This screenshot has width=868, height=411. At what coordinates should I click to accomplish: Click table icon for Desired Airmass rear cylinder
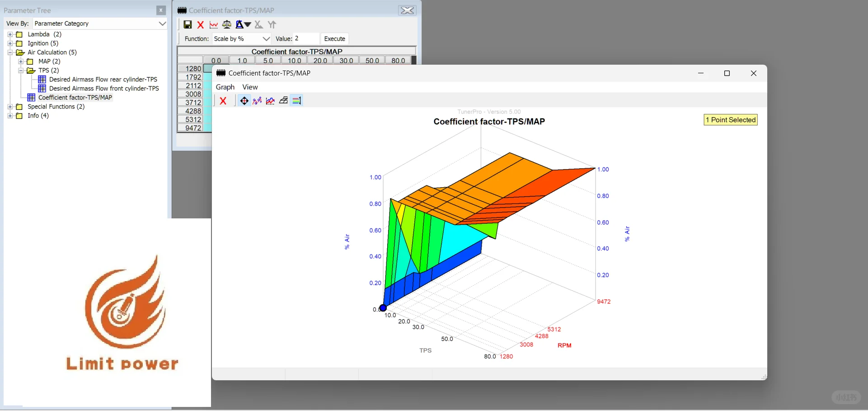click(42, 80)
